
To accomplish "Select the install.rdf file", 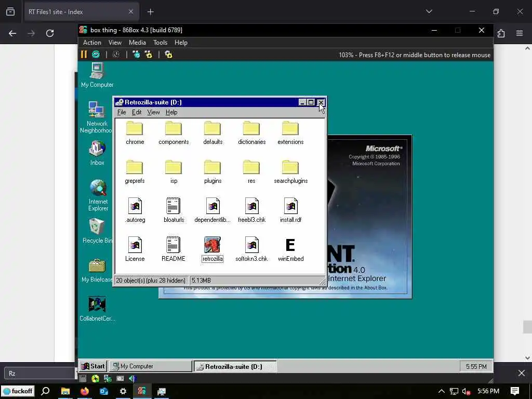I will tap(291, 211).
